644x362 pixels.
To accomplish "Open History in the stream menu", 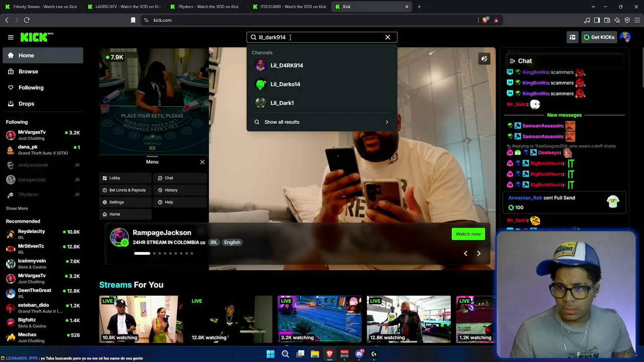I will pyautogui.click(x=180, y=190).
